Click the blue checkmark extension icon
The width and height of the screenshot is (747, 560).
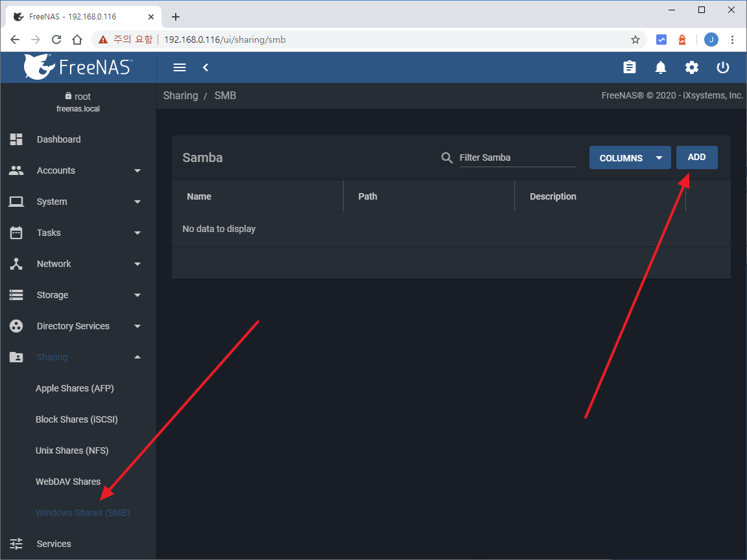pyautogui.click(x=661, y=40)
